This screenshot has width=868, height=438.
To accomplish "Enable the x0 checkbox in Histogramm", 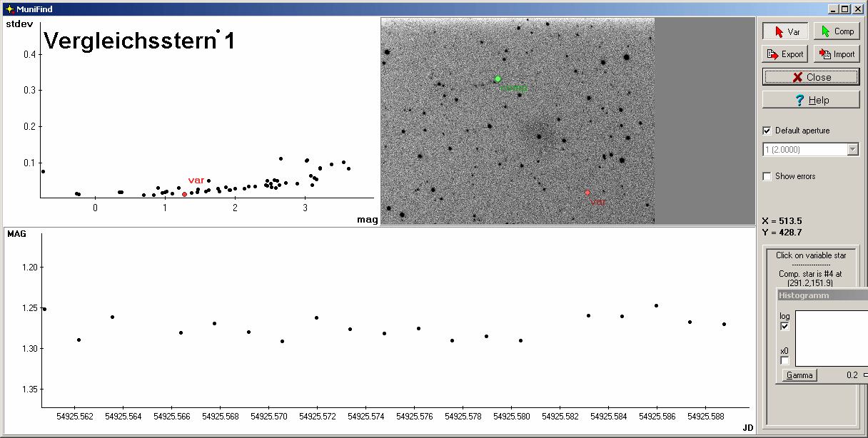I will (x=785, y=360).
